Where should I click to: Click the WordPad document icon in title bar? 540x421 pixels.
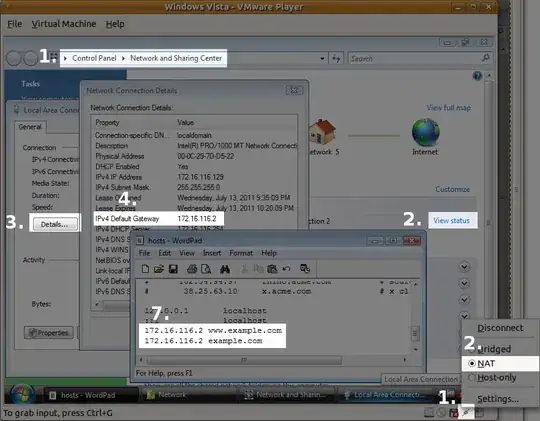tap(140, 240)
